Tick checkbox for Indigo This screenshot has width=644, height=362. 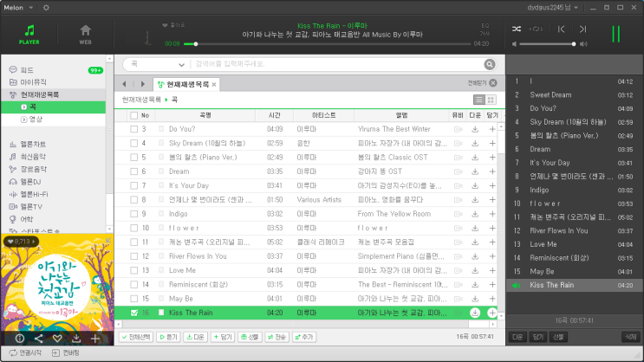click(x=133, y=214)
